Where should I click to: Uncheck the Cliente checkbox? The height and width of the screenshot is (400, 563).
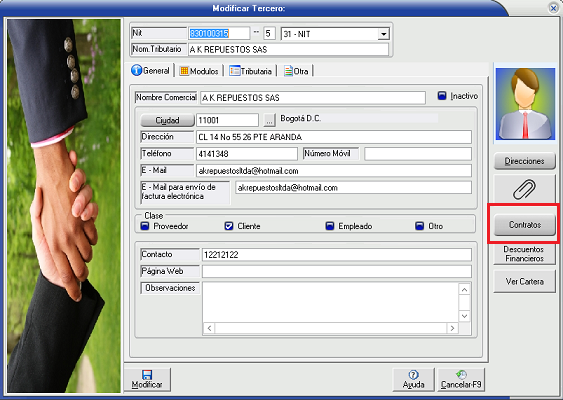coord(229,226)
